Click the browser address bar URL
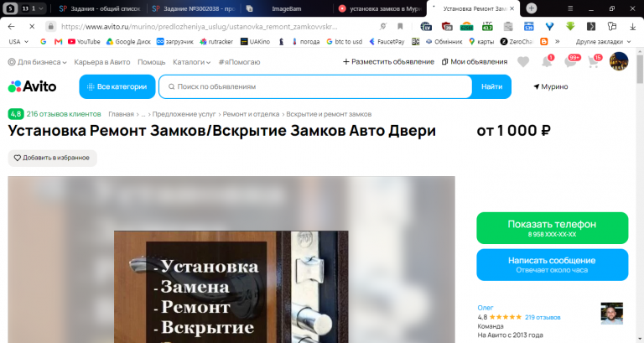 click(x=200, y=26)
